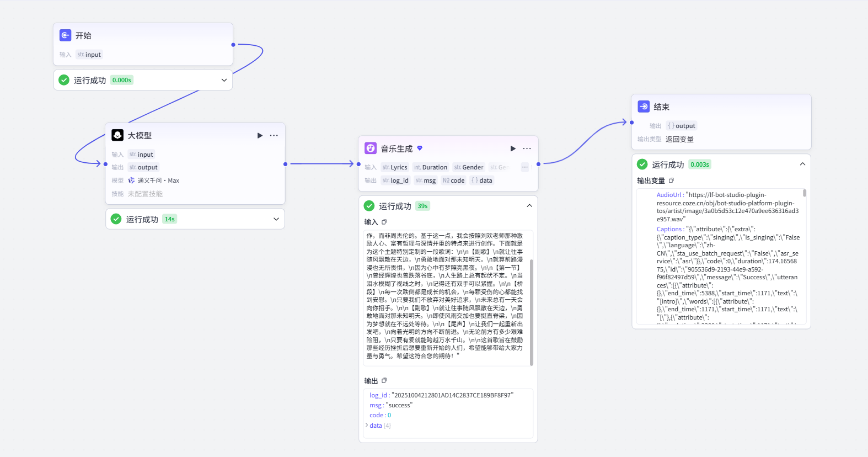Screen dimensions: 868x457
Task: Click the log_id value in 输出 panel
Action: tap(452, 395)
